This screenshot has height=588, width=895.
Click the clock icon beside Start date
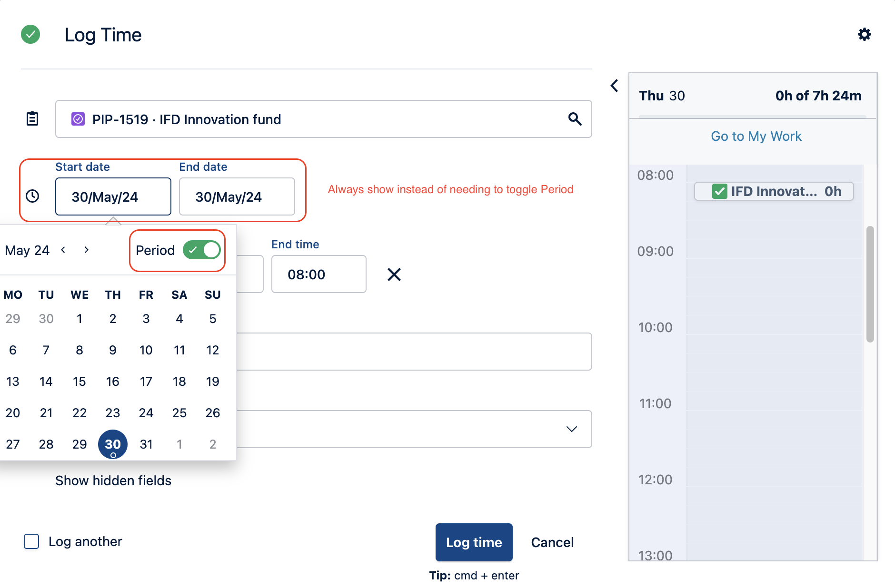pyautogui.click(x=32, y=196)
